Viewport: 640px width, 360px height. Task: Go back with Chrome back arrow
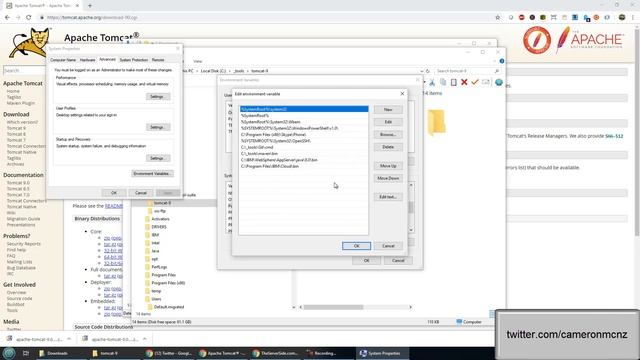pyautogui.click(x=7, y=18)
